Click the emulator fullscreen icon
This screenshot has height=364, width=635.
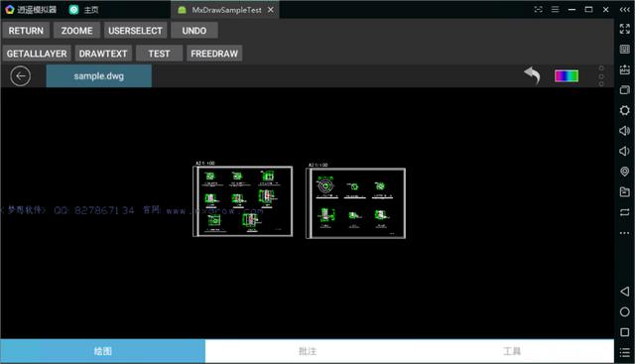(x=624, y=29)
